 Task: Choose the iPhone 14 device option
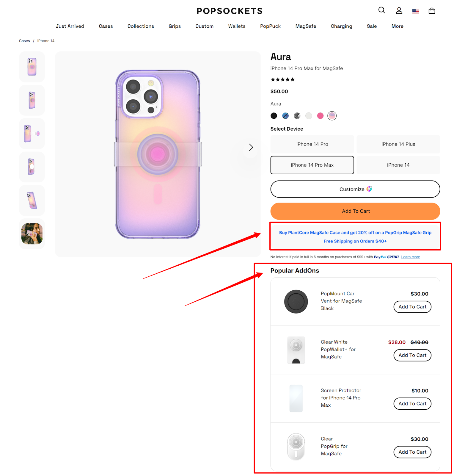pos(398,165)
